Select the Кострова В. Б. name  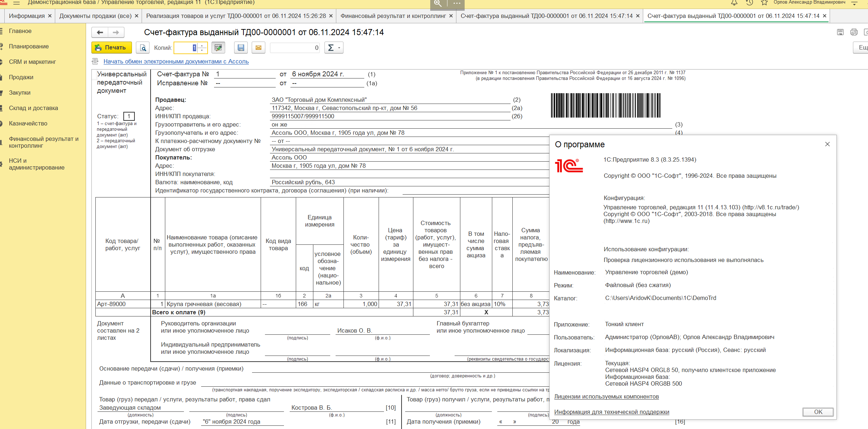(312, 407)
